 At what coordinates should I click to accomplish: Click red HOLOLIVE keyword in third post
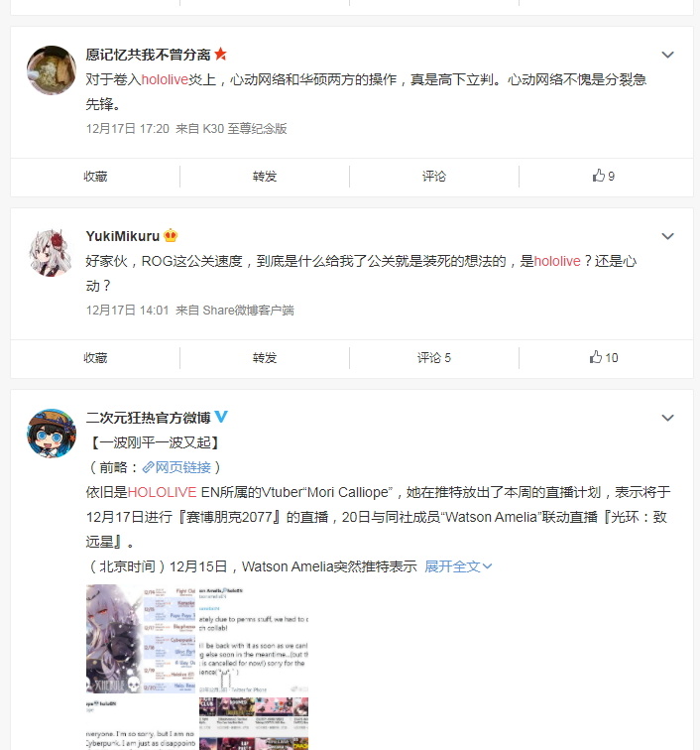click(x=162, y=492)
